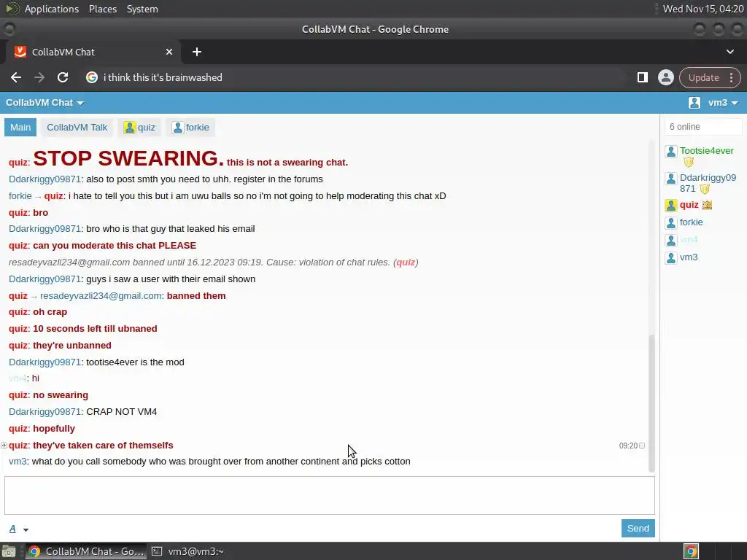Reload the CollabVM Chat page
Screen dimensions: 747x560
pos(63,77)
